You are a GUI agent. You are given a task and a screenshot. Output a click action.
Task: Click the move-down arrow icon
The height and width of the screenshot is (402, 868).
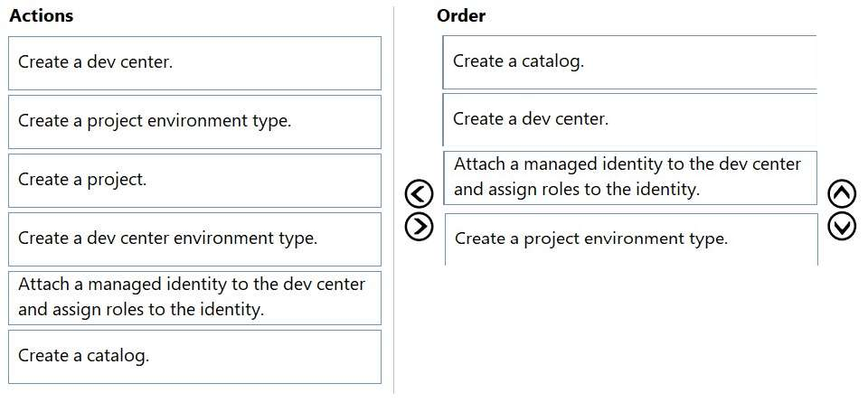842,226
